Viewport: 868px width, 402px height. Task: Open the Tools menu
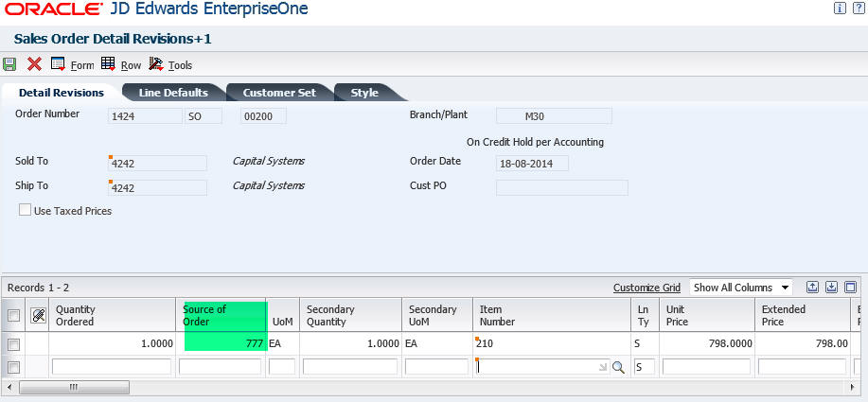(x=180, y=65)
